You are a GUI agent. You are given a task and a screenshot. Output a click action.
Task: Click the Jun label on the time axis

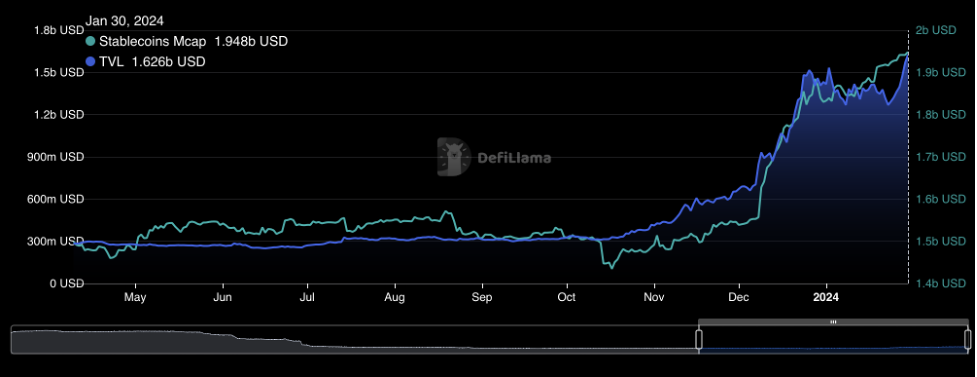(222, 297)
